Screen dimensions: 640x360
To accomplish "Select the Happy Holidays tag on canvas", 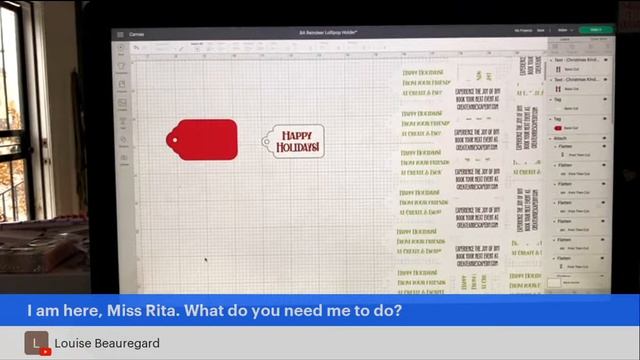I will [x=293, y=141].
